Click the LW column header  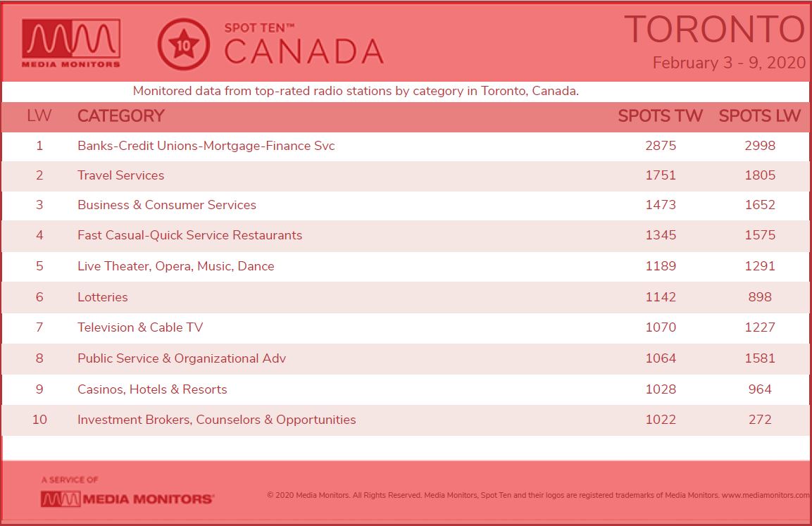(x=39, y=115)
